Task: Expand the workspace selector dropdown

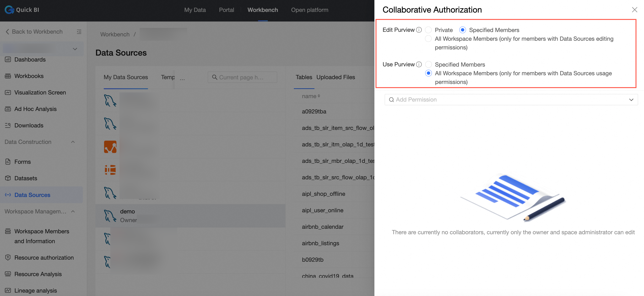Action: click(x=75, y=49)
